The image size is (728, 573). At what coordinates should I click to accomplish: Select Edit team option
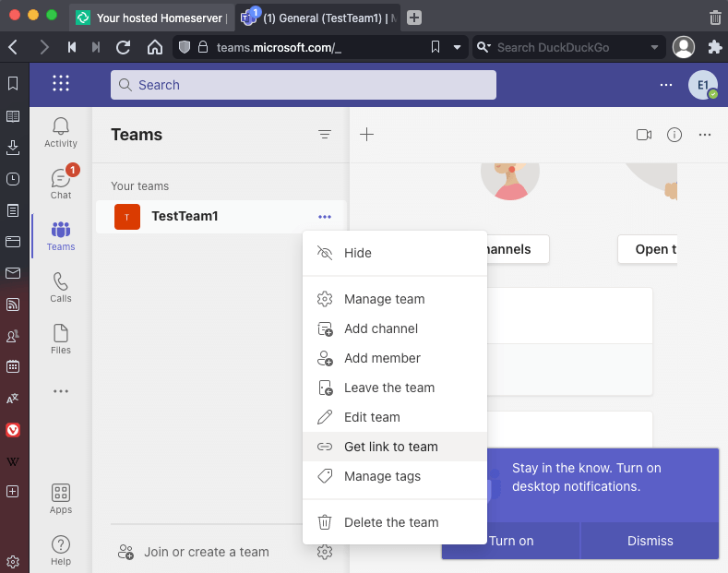395,417
